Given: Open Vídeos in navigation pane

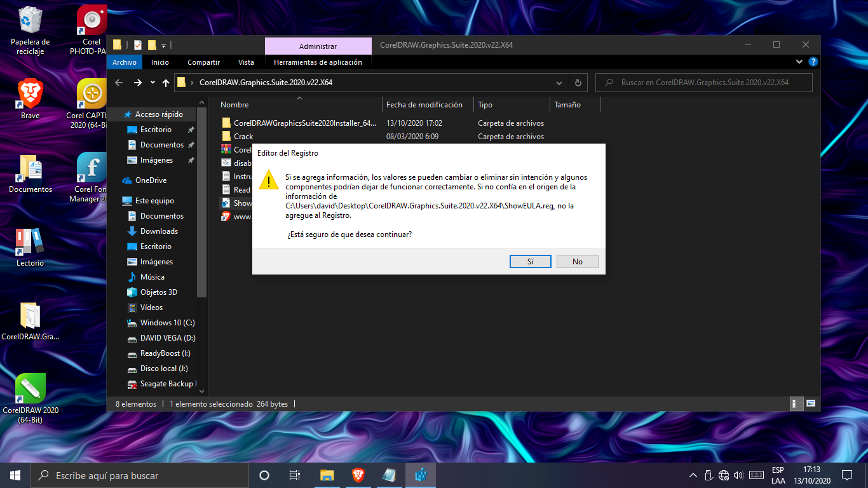Looking at the screenshot, I should click(x=153, y=308).
